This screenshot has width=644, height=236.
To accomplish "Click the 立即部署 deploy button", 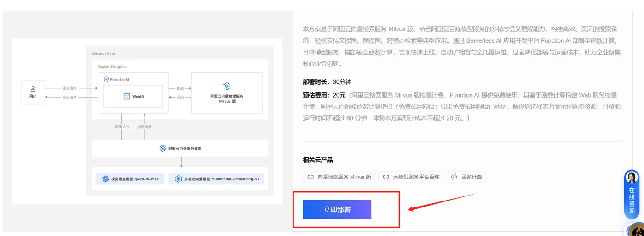I will click(x=337, y=209).
